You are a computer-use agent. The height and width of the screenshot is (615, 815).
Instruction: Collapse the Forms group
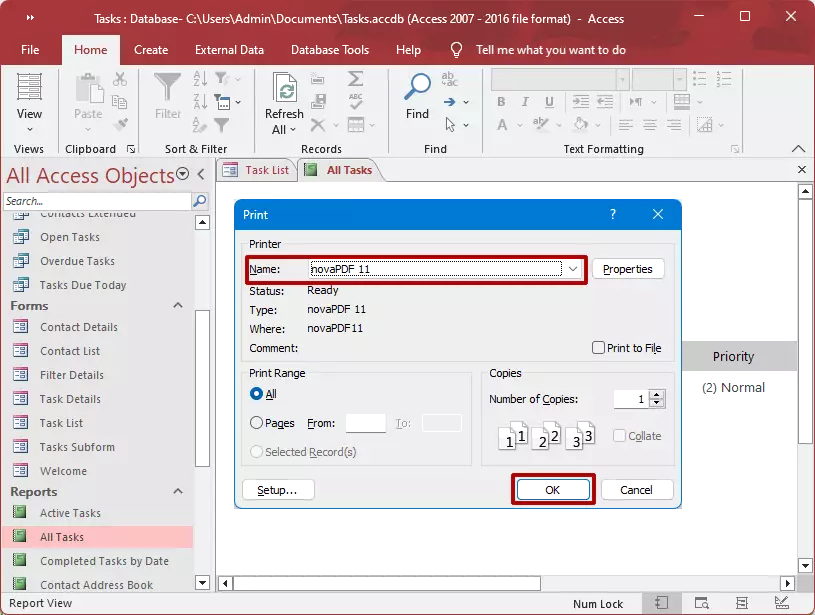point(178,306)
